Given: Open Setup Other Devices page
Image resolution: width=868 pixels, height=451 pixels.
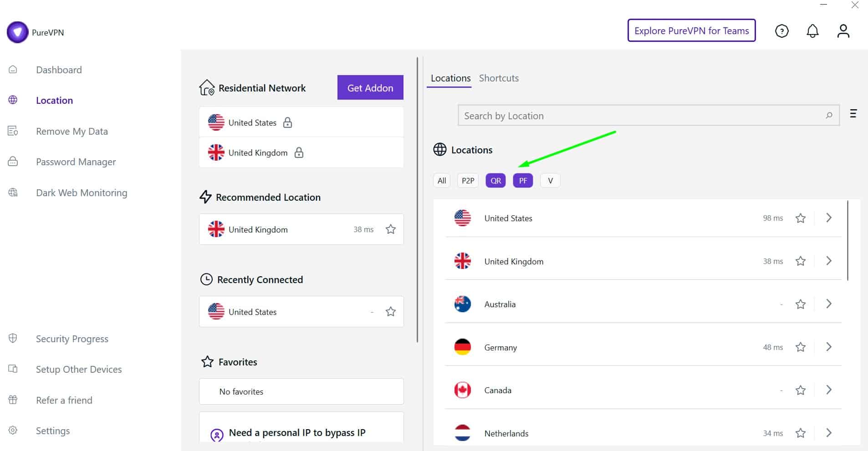Looking at the screenshot, I should (x=79, y=369).
